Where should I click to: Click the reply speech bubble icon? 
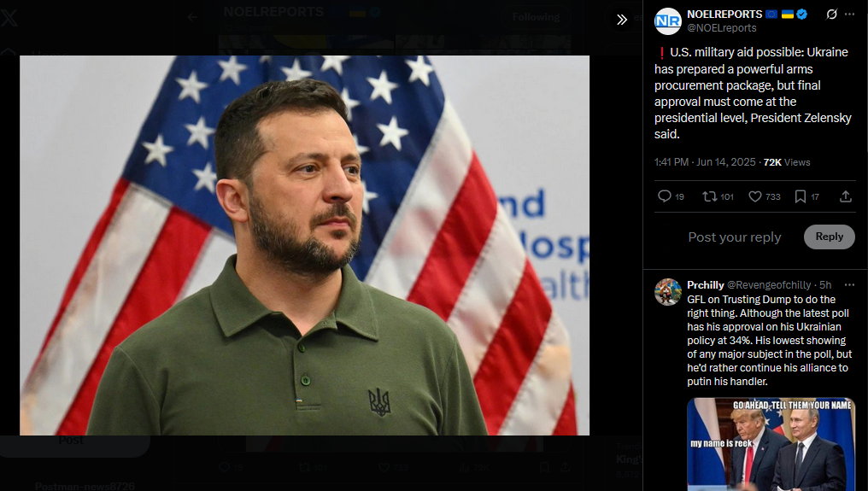coord(665,196)
